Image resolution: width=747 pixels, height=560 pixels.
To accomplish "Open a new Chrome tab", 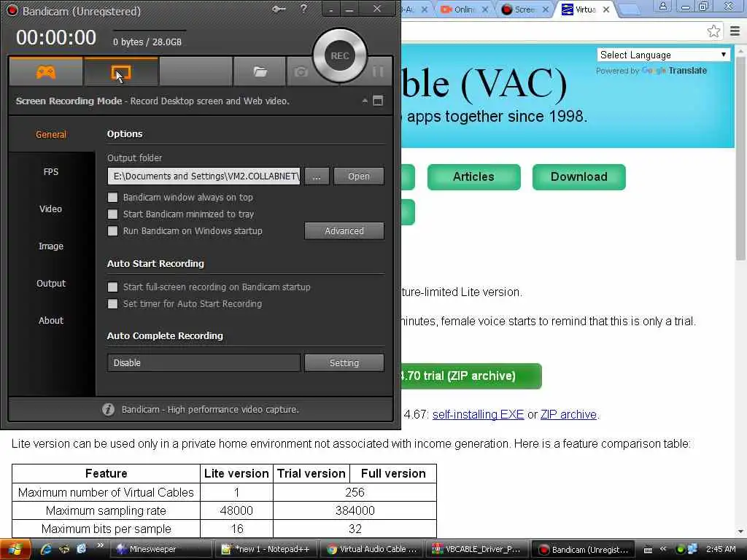I will 630,9.
